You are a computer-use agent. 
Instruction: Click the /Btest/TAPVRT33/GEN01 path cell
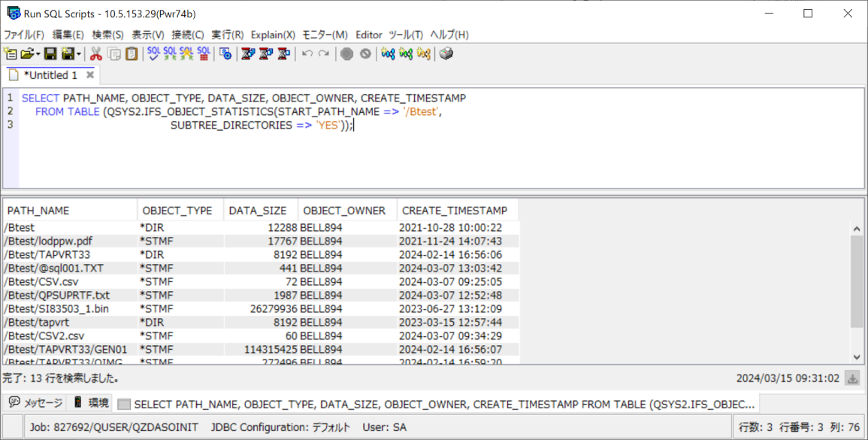tap(70, 350)
